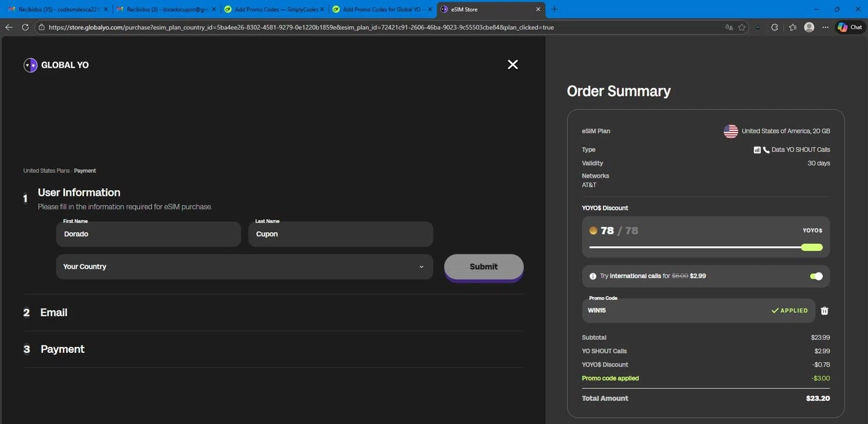Screen dimensions: 868x424
Task: Click the gold YOYO$ coin icon
Action: [x=593, y=231]
